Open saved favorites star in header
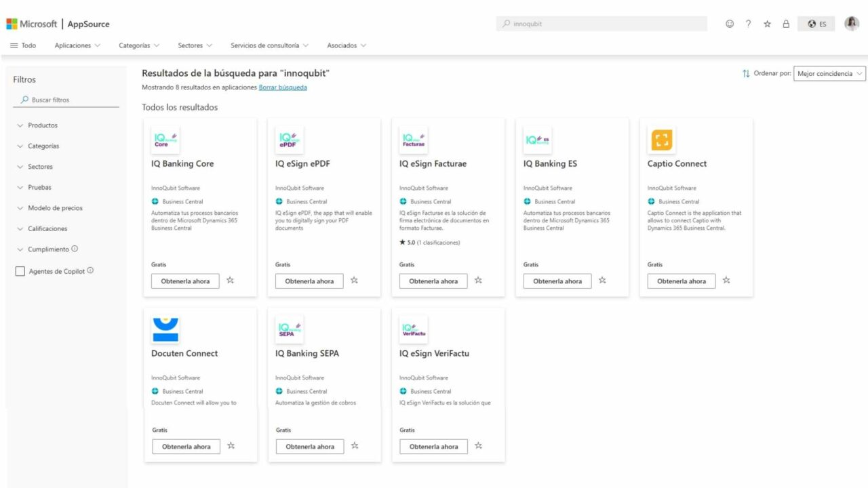Viewport: 868px width, 488px height. coord(767,24)
